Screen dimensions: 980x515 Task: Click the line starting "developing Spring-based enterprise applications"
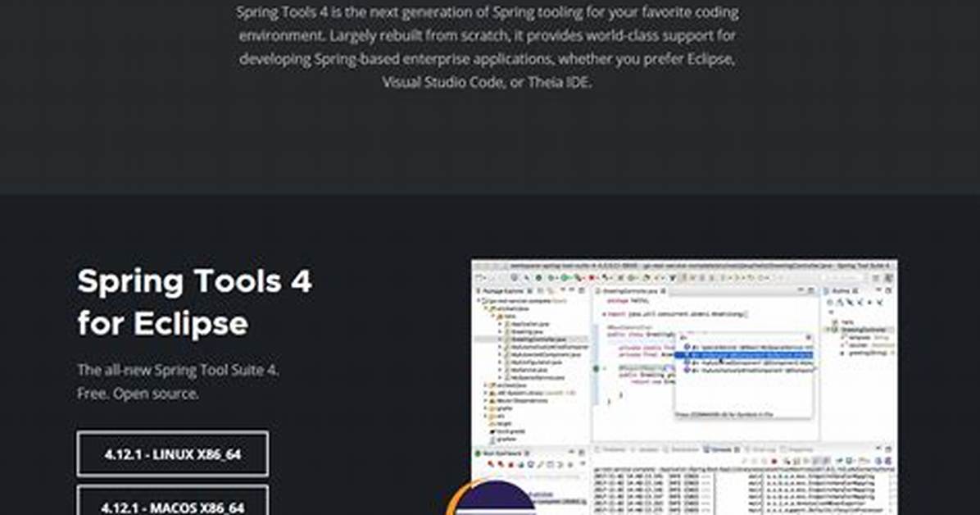pyautogui.click(x=488, y=59)
